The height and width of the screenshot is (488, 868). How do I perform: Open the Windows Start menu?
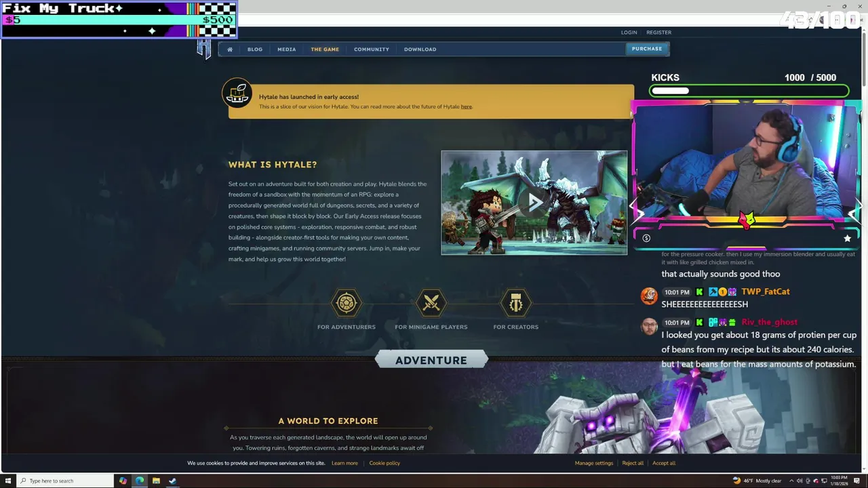pos(9,481)
